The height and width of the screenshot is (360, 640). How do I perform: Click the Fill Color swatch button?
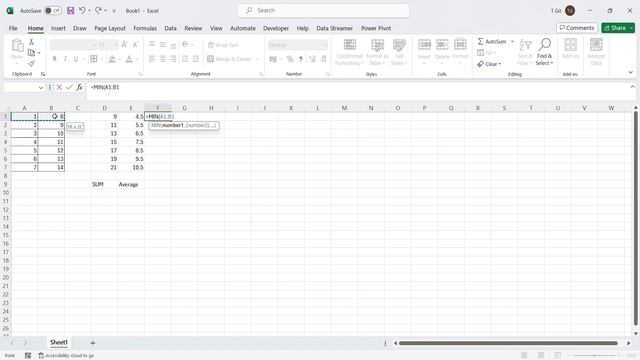(112, 59)
